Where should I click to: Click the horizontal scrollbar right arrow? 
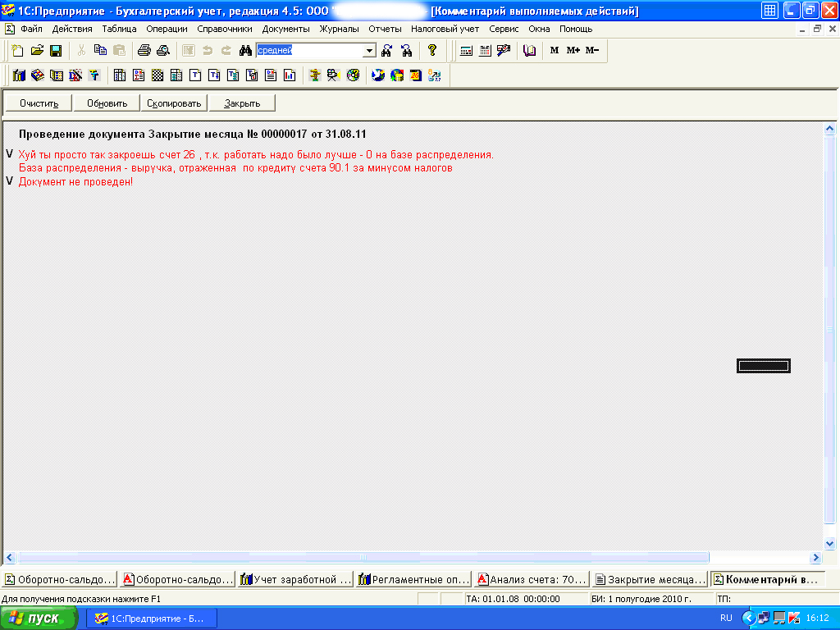pos(815,558)
